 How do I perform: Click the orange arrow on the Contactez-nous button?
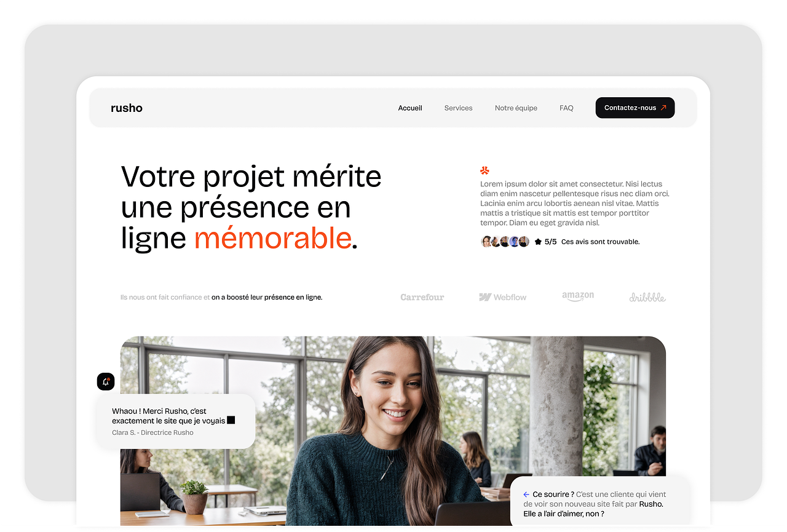click(x=663, y=108)
